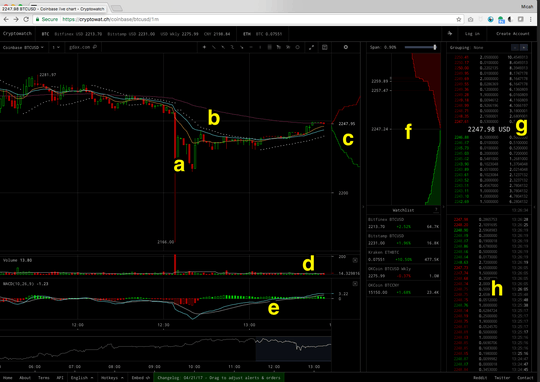Image resolution: width=540 pixels, height=382 pixels.
Task: Reload the page with browser refresh icon
Action: tap(26, 19)
